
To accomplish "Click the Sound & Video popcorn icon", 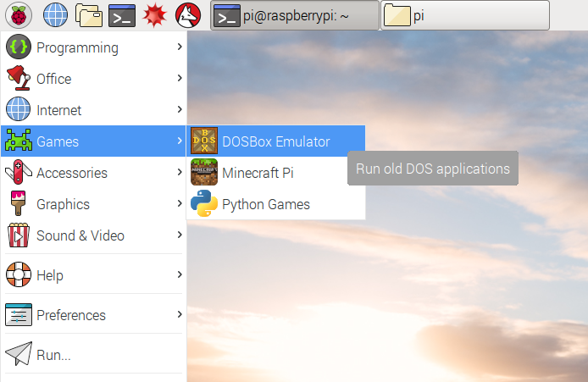I will tap(19, 235).
